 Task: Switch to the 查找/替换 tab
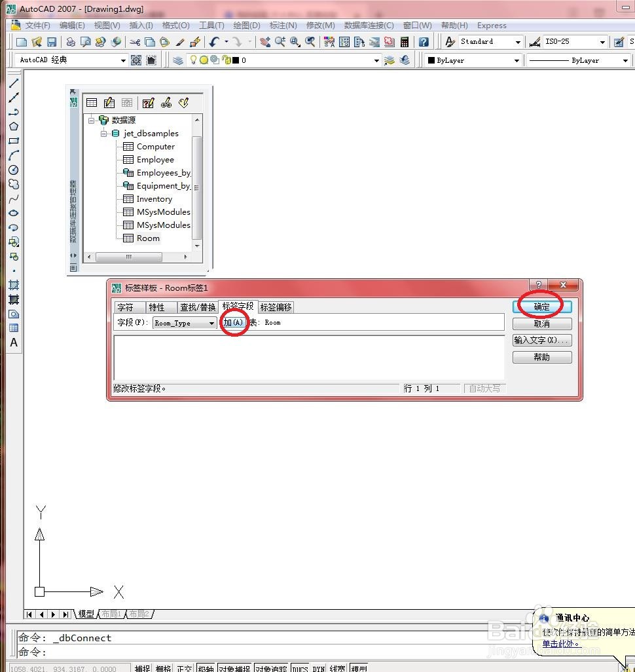point(198,307)
